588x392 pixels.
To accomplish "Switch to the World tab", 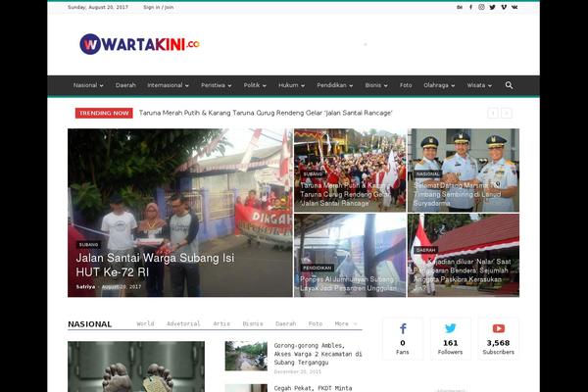I will (x=145, y=323).
